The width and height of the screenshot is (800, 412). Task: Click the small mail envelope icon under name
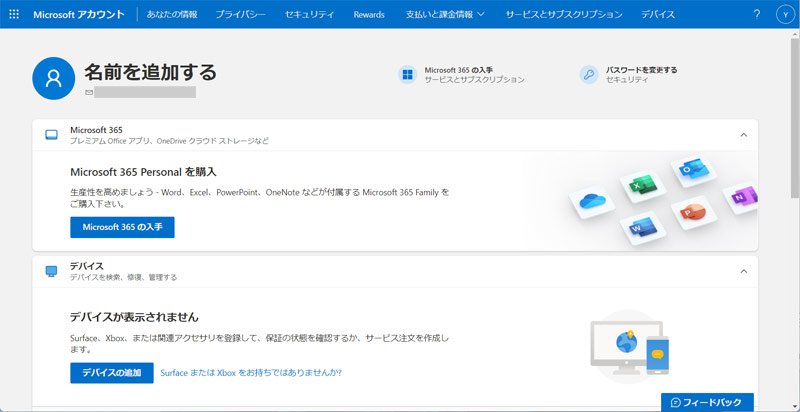tap(89, 93)
